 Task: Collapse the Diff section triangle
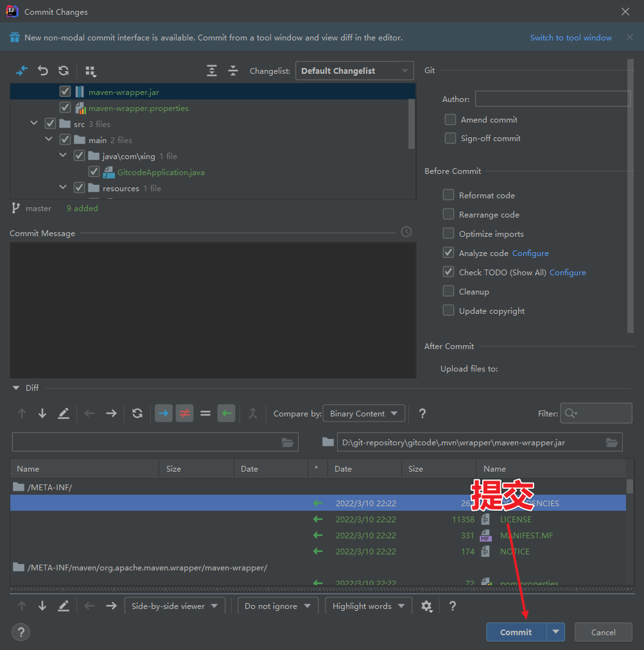point(16,388)
